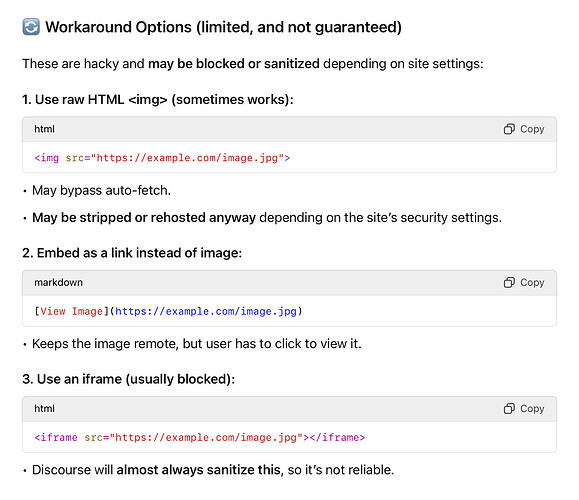Viewport: 579px width, 500px height.
Task: Click the img src code line
Action: (x=162, y=158)
